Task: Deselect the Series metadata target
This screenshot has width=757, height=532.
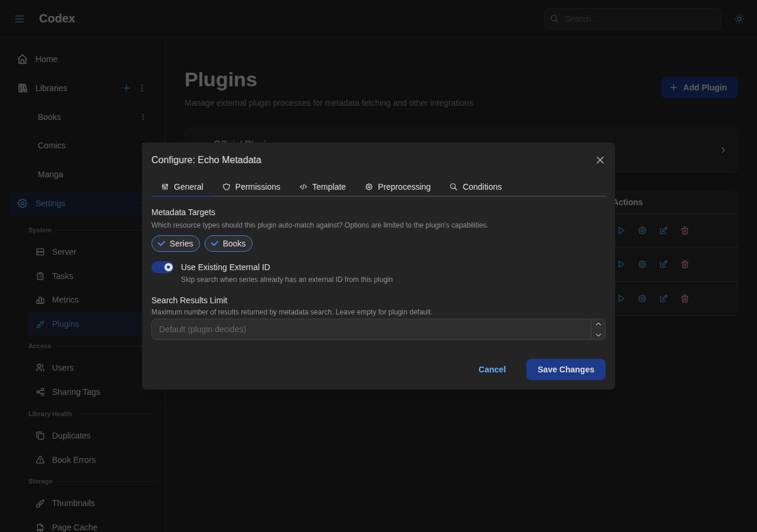Action: click(175, 243)
